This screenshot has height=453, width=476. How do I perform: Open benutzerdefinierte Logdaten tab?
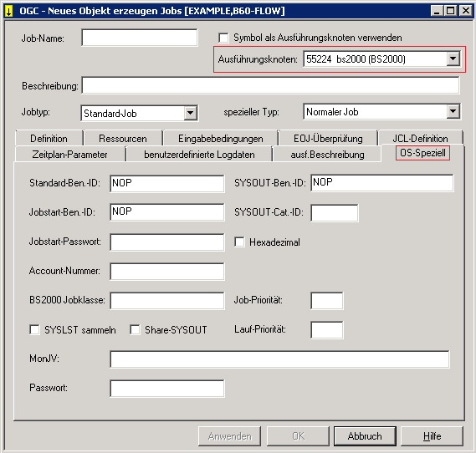(199, 155)
